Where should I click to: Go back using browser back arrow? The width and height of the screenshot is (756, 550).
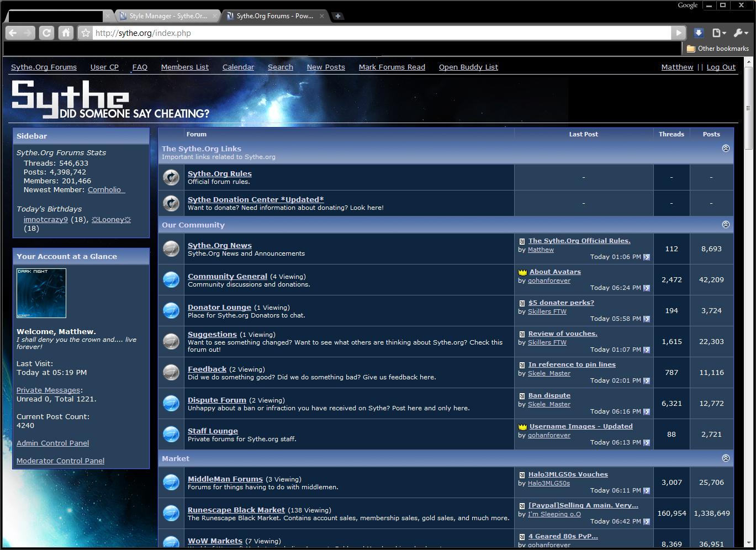pyautogui.click(x=13, y=33)
